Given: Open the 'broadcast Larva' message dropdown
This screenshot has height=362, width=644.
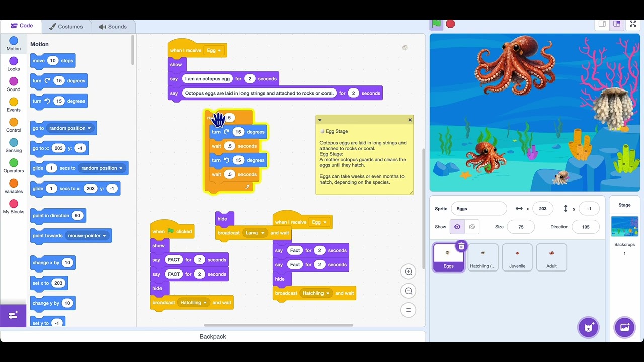Looking at the screenshot, I should pos(255,233).
